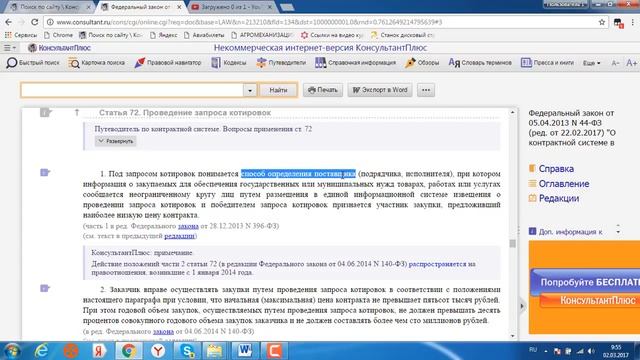Viewport: 640px width, 360px height.
Task: Open the Станок дисковый bookmark
Action: coord(402,35)
